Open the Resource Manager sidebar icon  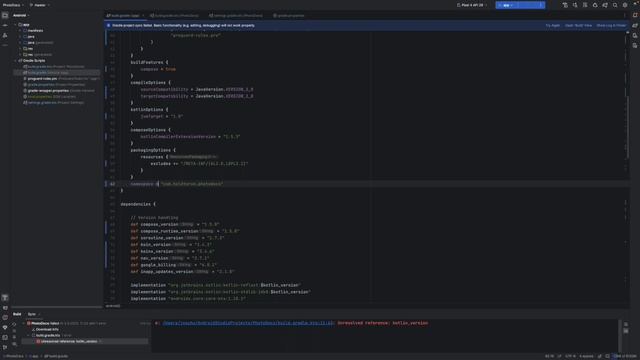[5, 36]
